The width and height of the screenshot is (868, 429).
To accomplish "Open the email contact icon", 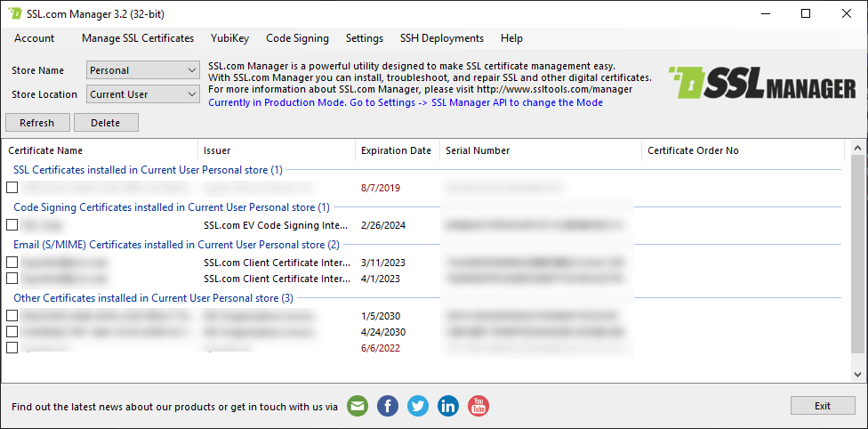I will pos(358,406).
